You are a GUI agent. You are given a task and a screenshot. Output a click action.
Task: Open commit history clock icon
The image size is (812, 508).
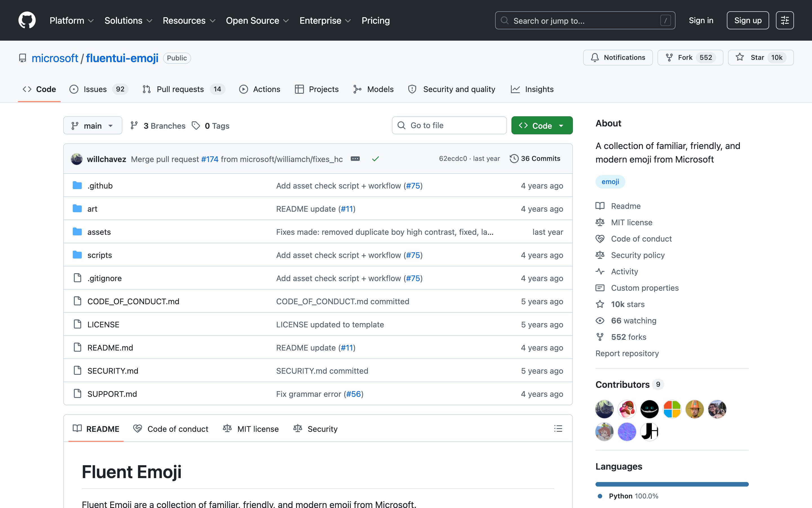514,159
